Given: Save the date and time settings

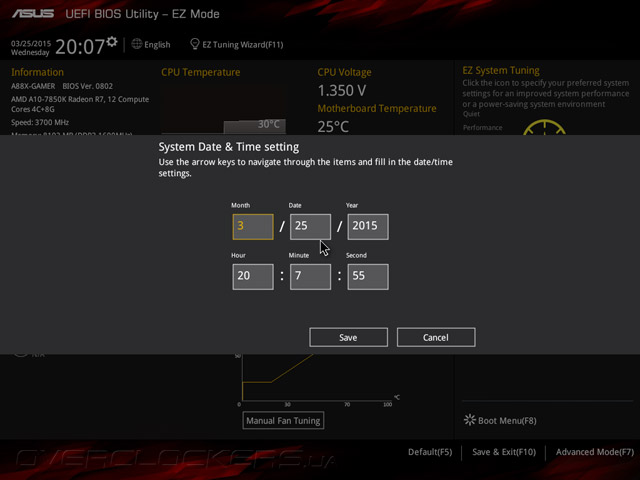Looking at the screenshot, I should tap(349, 337).
